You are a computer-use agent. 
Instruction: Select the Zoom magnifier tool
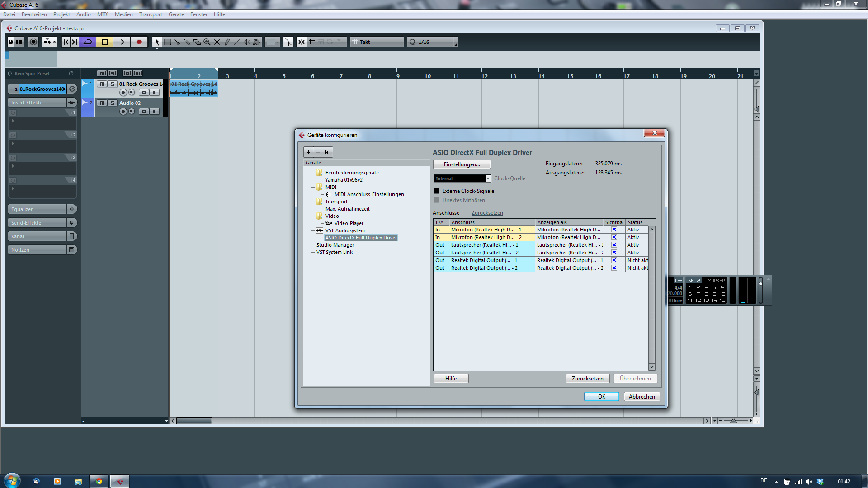[207, 42]
